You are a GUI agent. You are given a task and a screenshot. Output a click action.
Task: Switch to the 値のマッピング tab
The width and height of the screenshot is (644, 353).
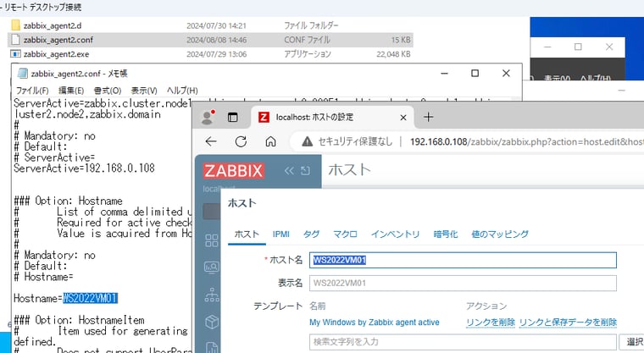point(500,234)
